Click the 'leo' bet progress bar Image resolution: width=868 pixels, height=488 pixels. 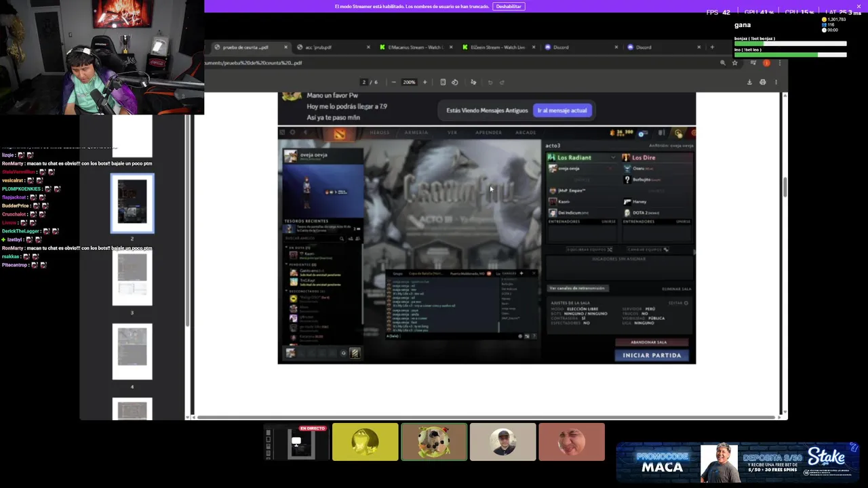point(790,55)
